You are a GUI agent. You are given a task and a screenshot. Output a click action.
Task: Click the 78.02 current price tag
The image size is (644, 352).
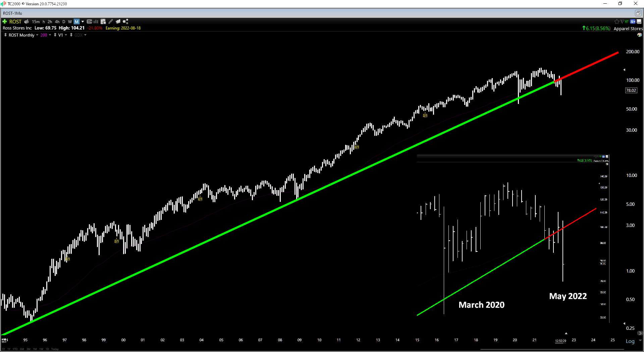click(631, 90)
